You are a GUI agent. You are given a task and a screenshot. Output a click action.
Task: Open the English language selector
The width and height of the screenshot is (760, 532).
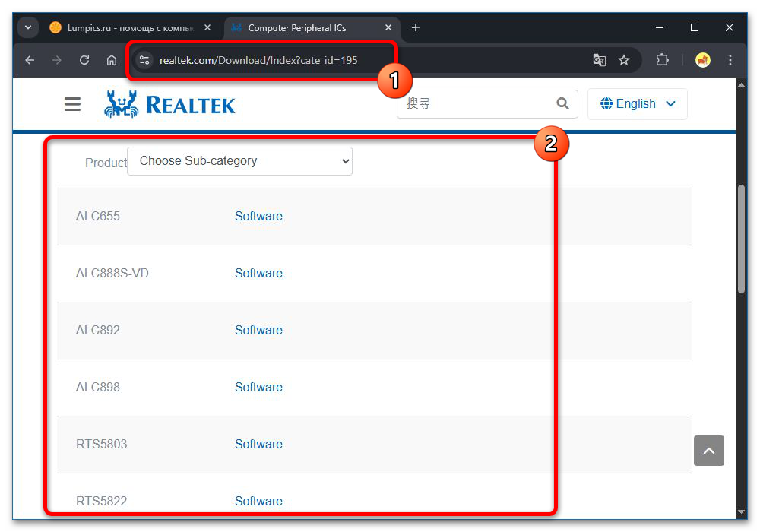638,103
